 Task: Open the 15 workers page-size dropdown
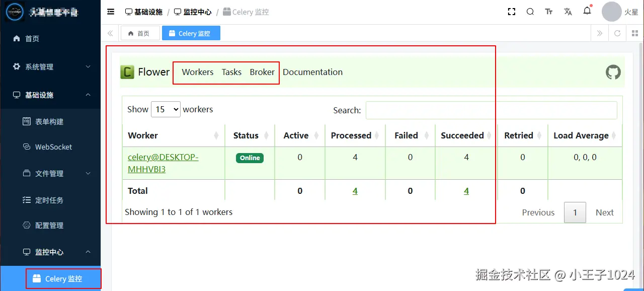click(x=166, y=109)
